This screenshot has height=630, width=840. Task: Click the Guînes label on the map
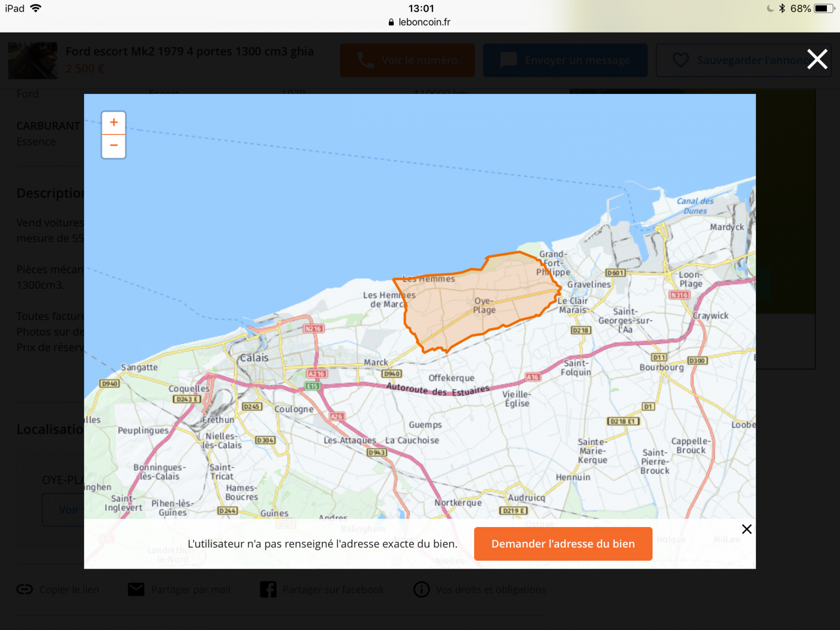tap(275, 513)
